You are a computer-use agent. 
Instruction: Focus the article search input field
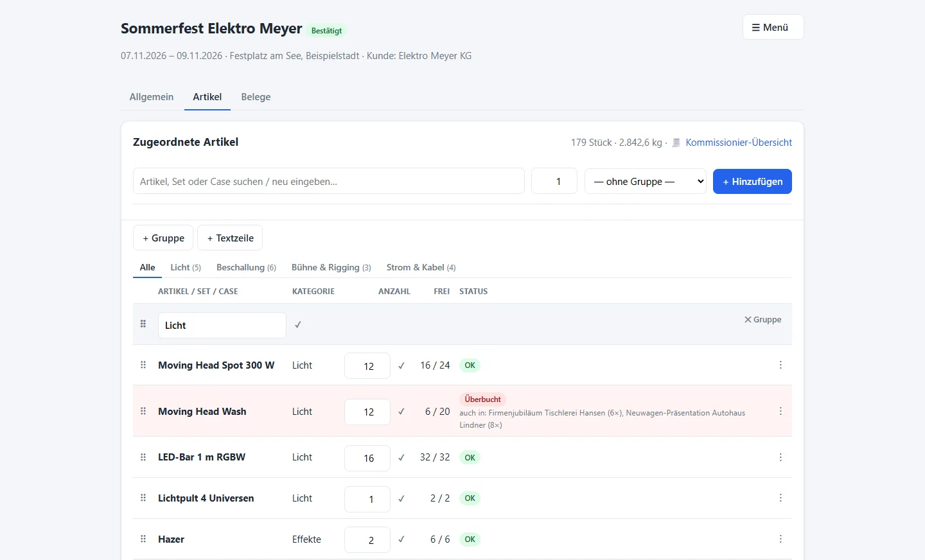point(329,182)
